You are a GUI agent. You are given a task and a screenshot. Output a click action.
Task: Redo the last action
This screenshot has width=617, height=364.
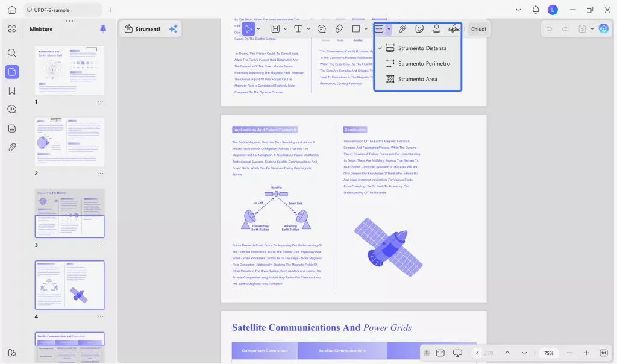(565, 29)
